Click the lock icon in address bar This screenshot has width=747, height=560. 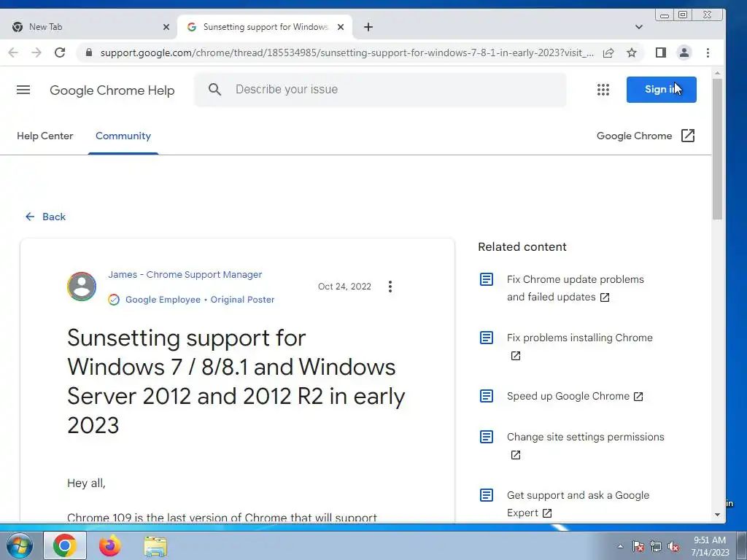point(88,52)
